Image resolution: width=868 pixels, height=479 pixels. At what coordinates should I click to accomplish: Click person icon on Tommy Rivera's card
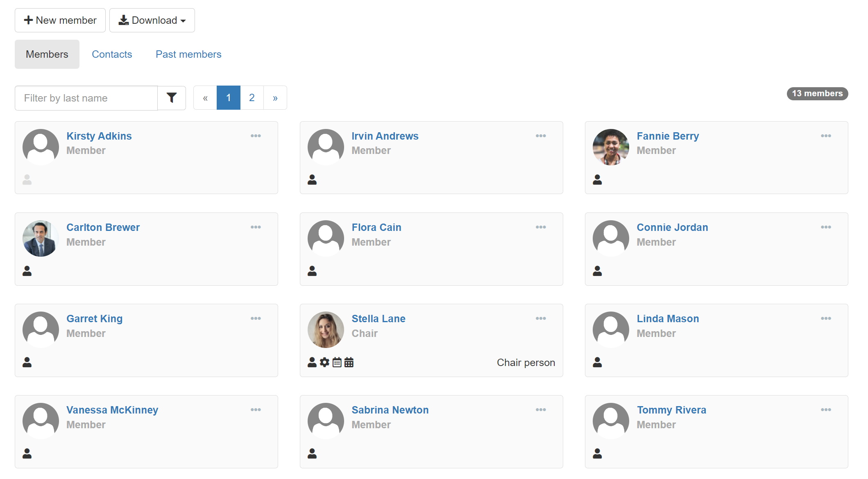click(x=597, y=454)
